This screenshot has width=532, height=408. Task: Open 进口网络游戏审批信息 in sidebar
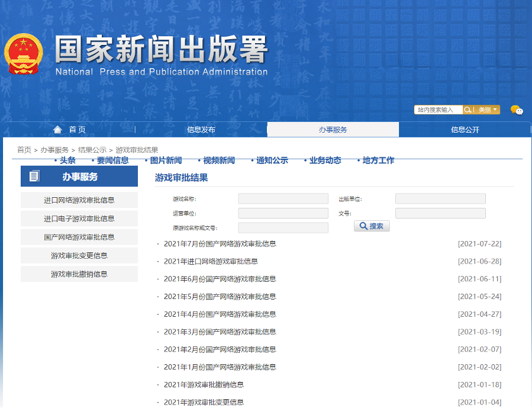(x=79, y=200)
